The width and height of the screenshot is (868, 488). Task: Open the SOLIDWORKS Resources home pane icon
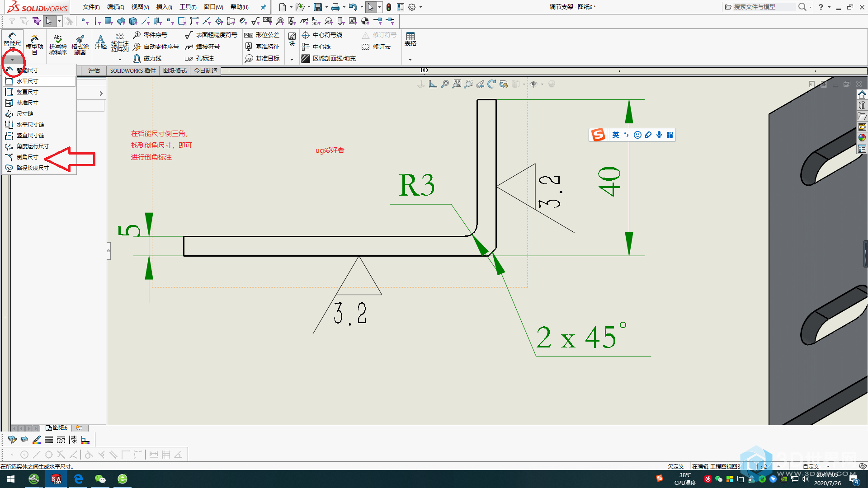point(862,94)
